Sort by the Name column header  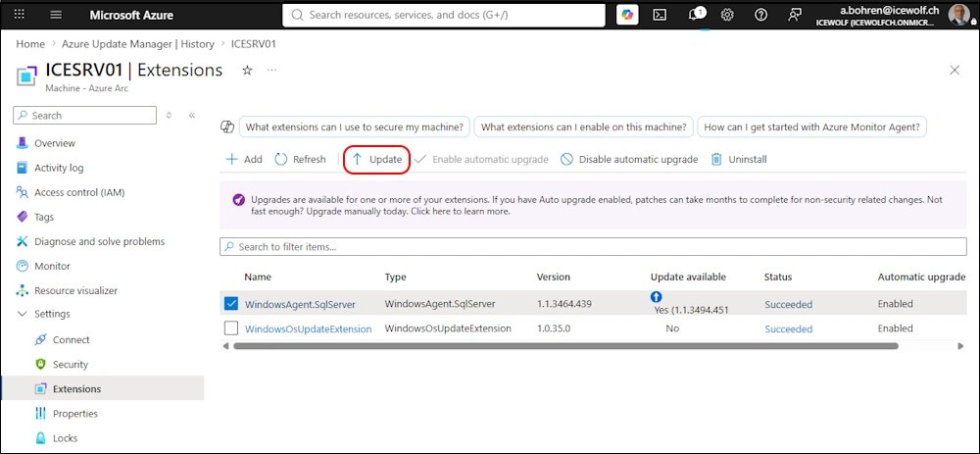(x=258, y=277)
